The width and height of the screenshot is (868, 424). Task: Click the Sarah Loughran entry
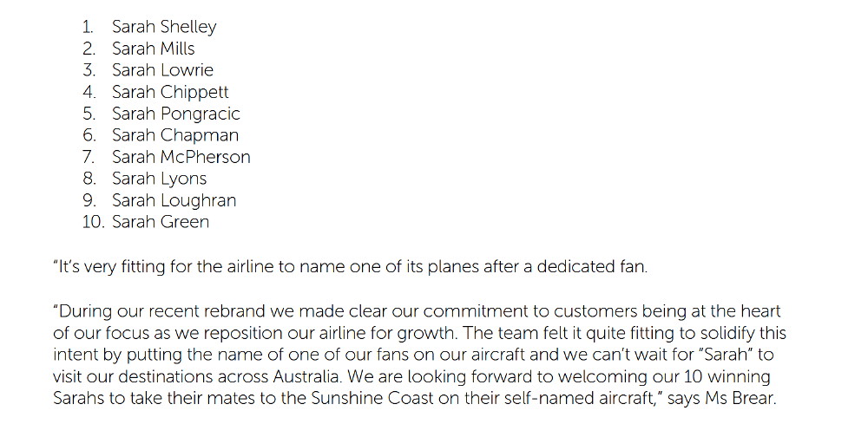coord(174,200)
